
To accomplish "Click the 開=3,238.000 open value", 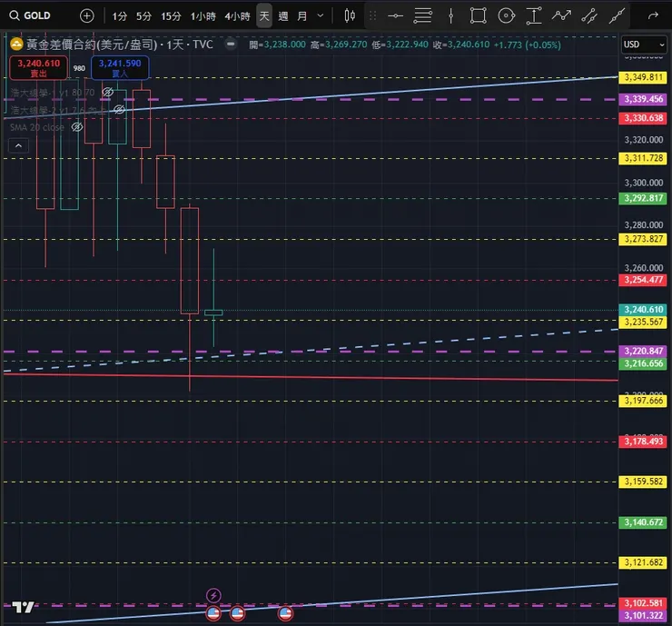I will [x=277, y=45].
